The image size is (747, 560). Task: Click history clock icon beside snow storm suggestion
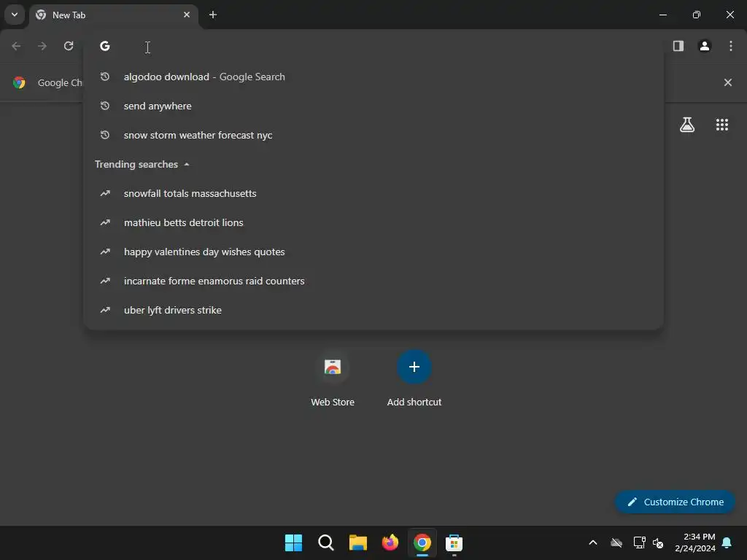pyautogui.click(x=105, y=135)
